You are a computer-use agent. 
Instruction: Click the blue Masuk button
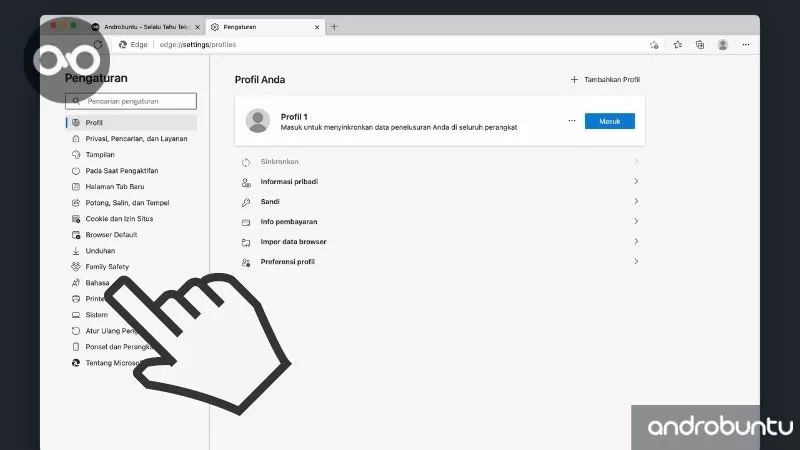click(610, 121)
